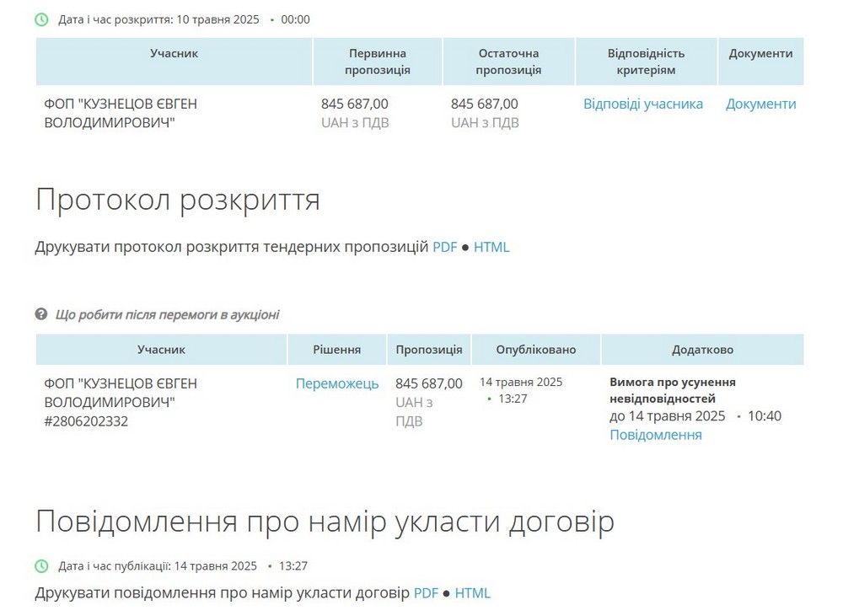This screenshot has height=616, width=843.
Task: Open 'Відповіді учасника' link
Action: click(643, 104)
